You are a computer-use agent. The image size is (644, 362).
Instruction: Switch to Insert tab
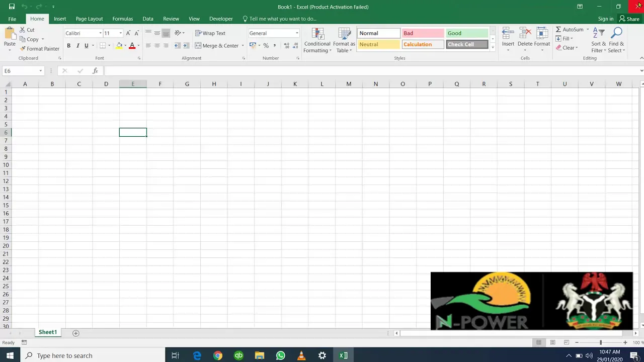point(60,19)
